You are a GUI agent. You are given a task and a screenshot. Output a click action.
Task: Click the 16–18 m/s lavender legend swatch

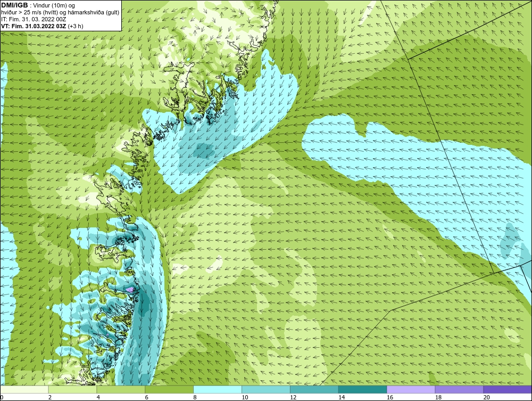[411, 389]
